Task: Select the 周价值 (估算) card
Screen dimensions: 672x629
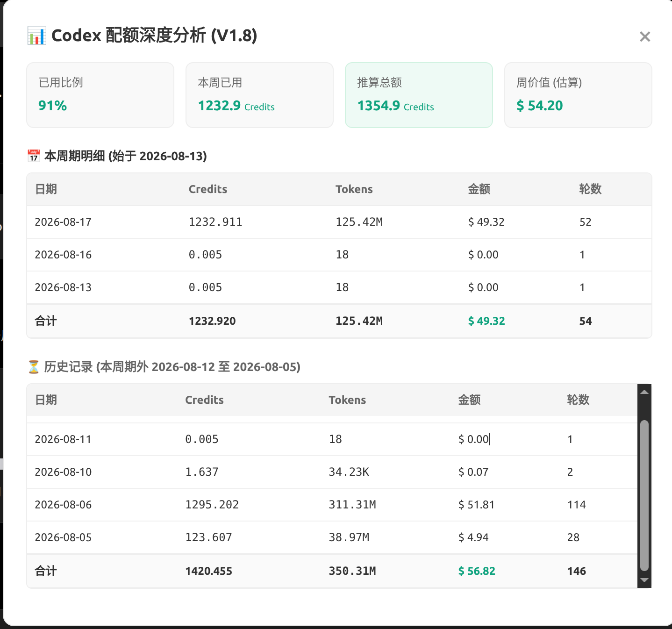Action: point(578,95)
